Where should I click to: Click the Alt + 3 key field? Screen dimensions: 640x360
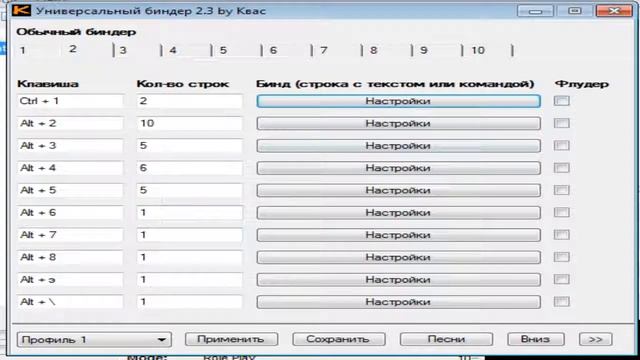coord(70,146)
